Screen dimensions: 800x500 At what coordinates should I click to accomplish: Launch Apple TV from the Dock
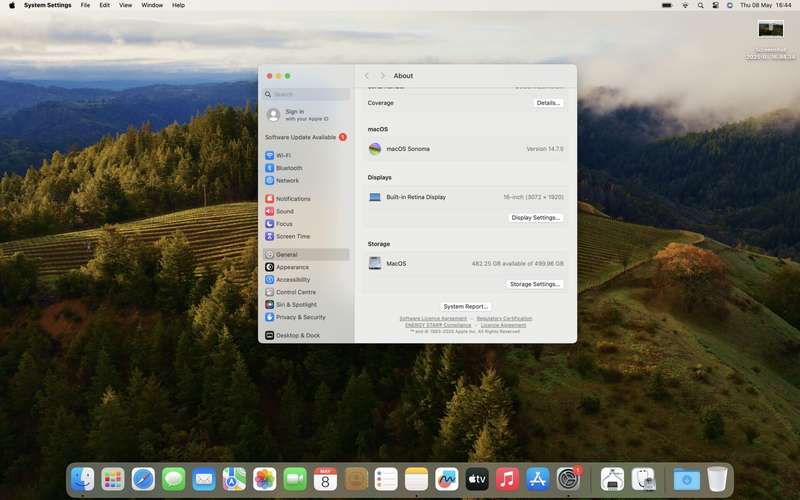(x=477, y=480)
